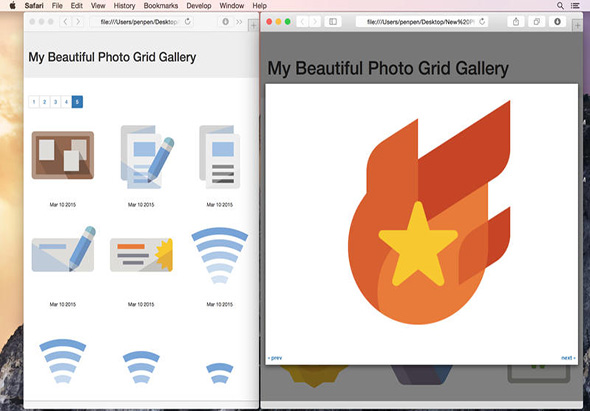Show more toolbar items in left window
This screenshot has height=411, width=590.
[x=239, y=22]
